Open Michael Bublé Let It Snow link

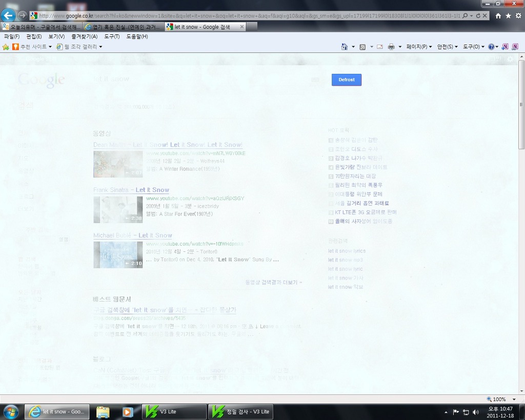click(x=133, y=235)
